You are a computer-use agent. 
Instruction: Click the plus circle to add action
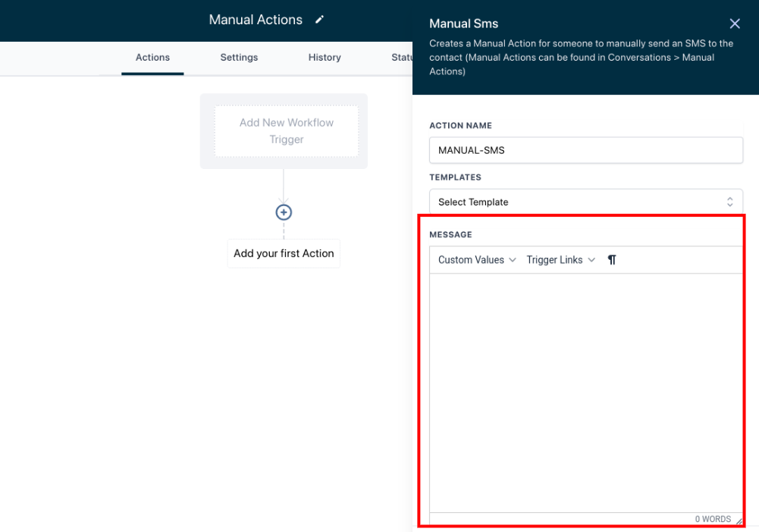(284, 212)
